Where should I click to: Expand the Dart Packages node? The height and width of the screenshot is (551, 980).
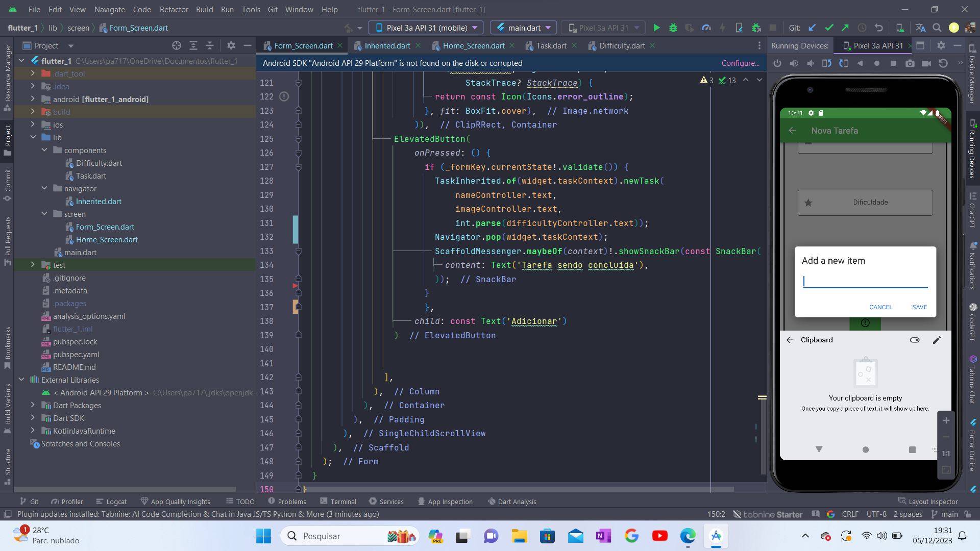pos(33,405)
